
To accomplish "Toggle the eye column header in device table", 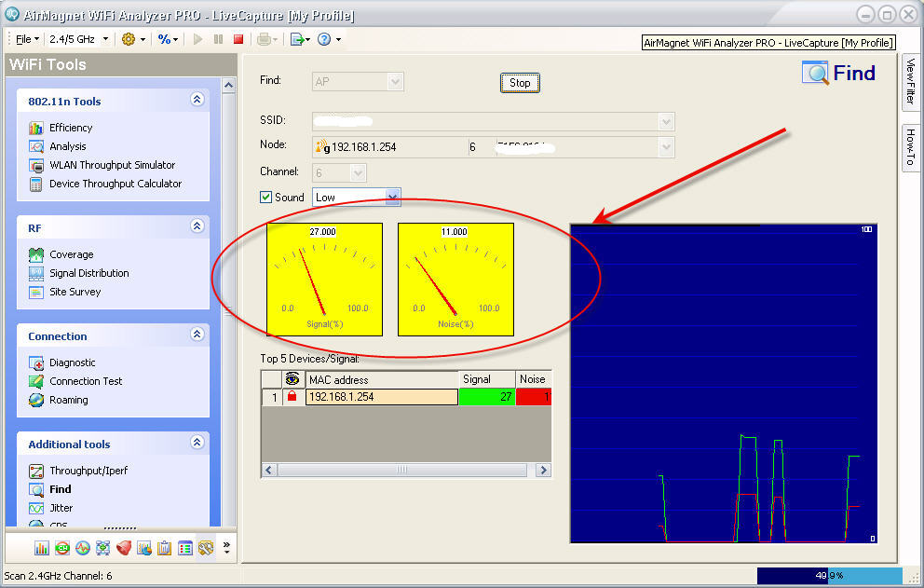I will (x=292, y=379).
